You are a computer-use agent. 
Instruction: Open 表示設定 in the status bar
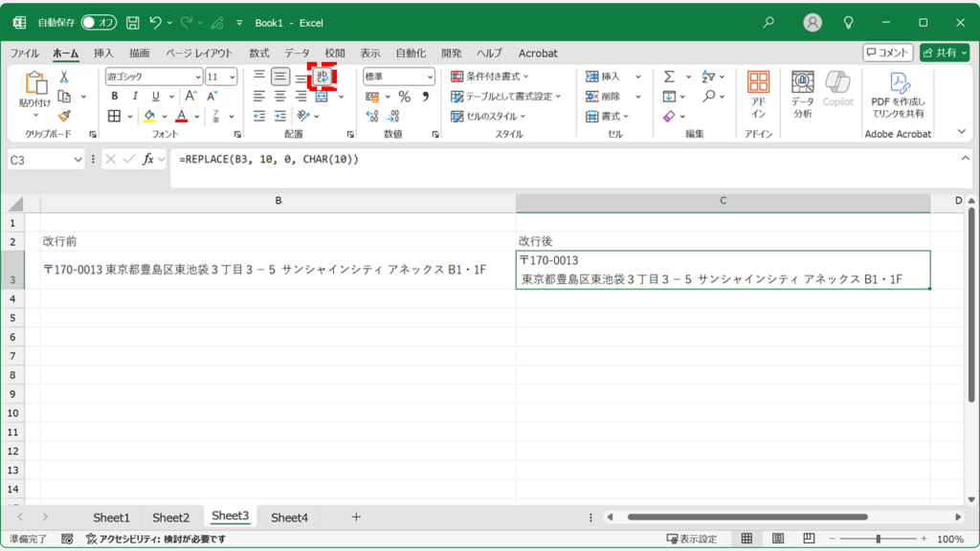pyautogui.click(x=692, y=539)
